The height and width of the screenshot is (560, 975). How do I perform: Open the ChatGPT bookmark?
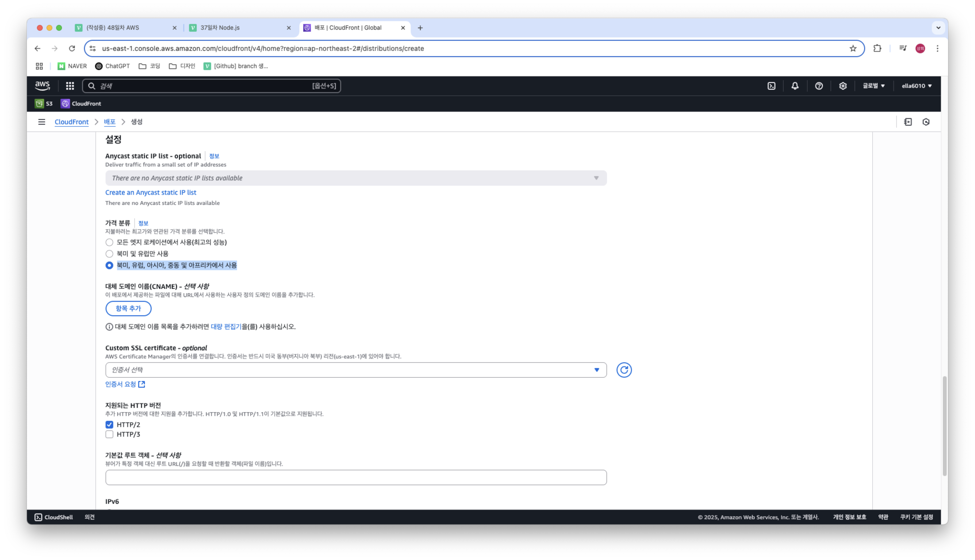pyautogui.click(x=112, y=66)
